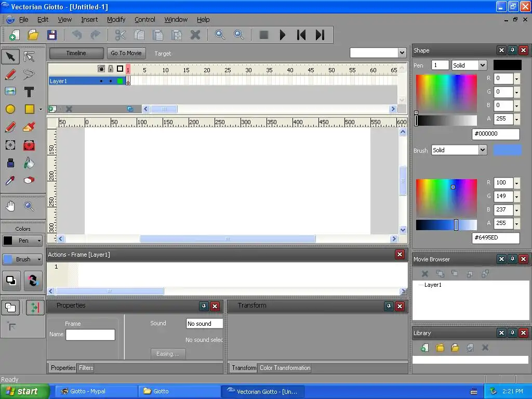Toggle the lock all layers icon
Image resolution: width=532 pixels, height=399 pixels.
click(x=111, y=69)
